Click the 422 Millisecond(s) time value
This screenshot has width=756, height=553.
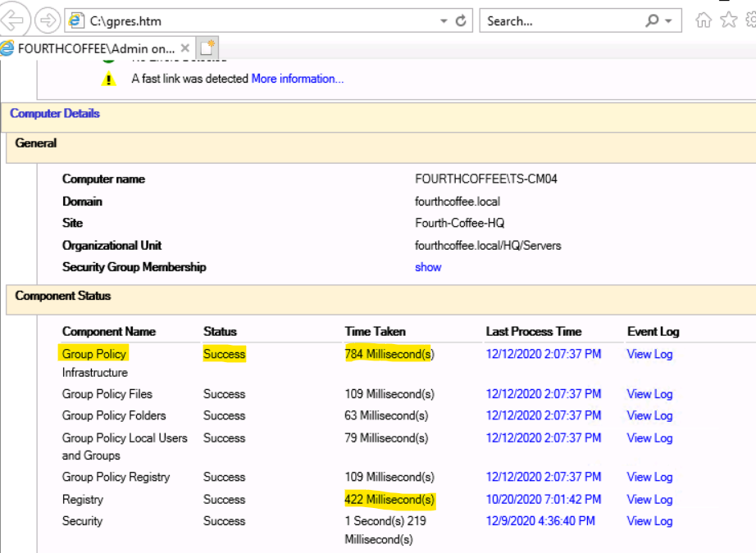pos(389,500)
